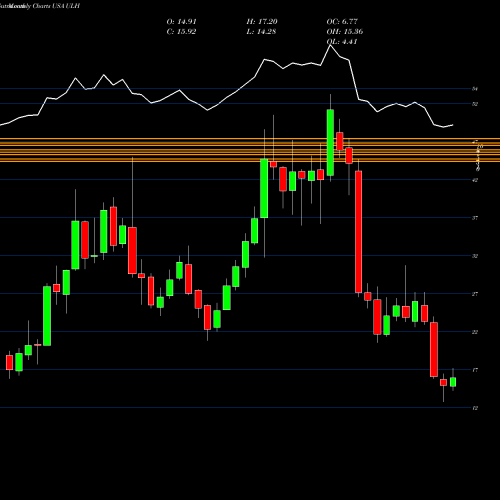Click the 17 price axis label
The height and width of the screenshot is (500, 500).
click(475, 370)
